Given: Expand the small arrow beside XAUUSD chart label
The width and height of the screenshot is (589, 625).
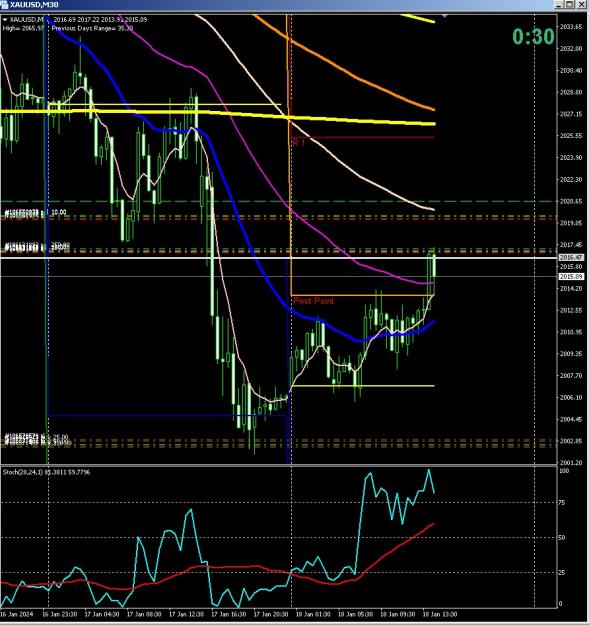Looking at the screenshot, I should pos(5,20).
